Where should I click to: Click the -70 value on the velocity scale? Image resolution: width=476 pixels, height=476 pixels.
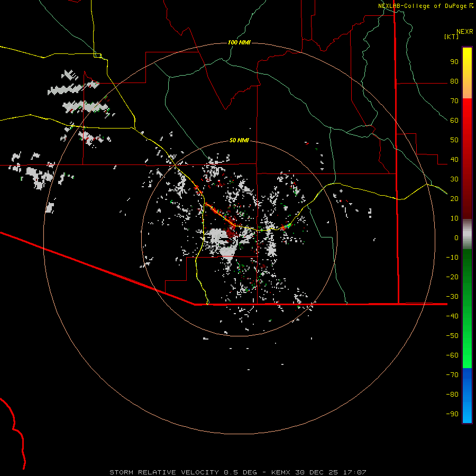pyautogui.click(x=452, y=375)
